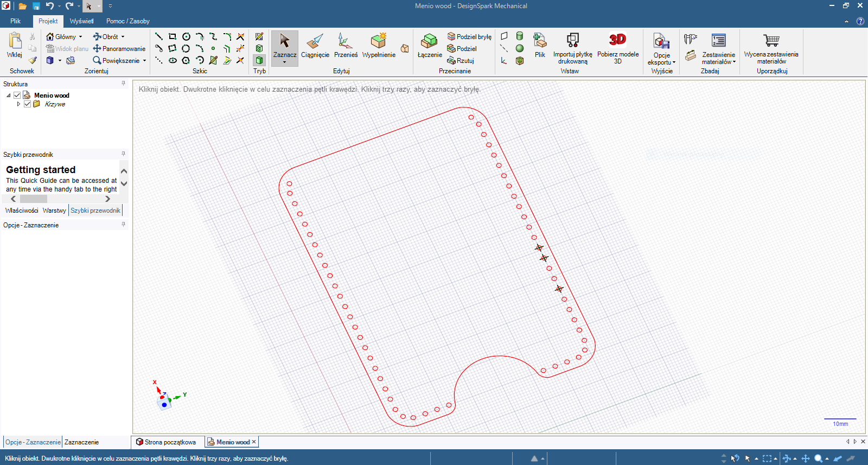Click the horizontal scrollbar in quick guide
Screen dimensions: 868x465
(33, 199)
